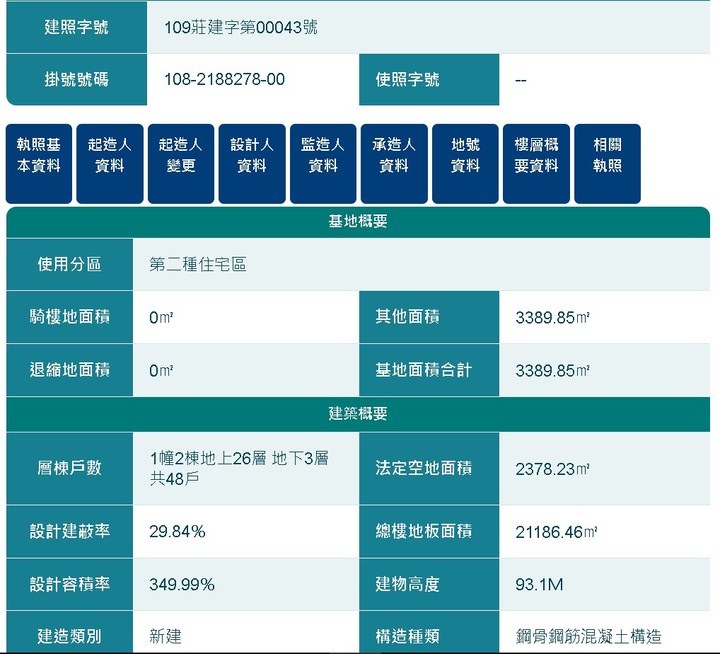Select value 2378.23㎡
This screenshot has width=720, height=654.
pyautogui.click(x=552, y=469)
